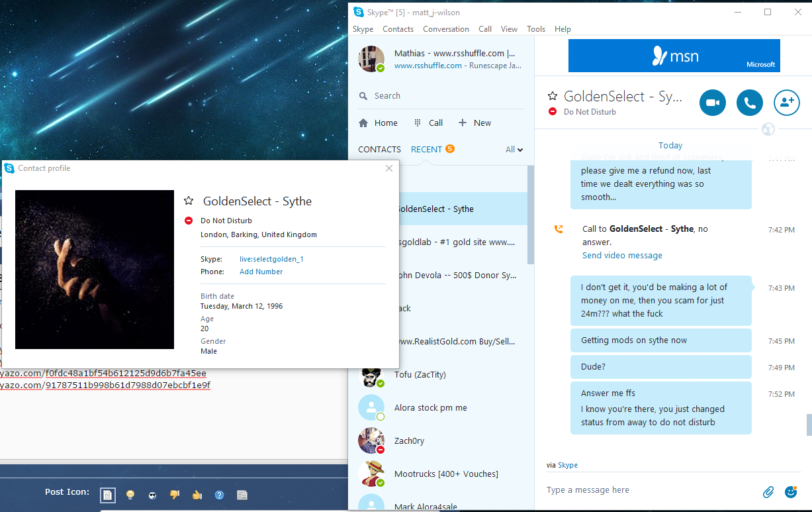Open the Conversation menu
The height and width of the screenshot is (512, 812).
click(446, 29)
